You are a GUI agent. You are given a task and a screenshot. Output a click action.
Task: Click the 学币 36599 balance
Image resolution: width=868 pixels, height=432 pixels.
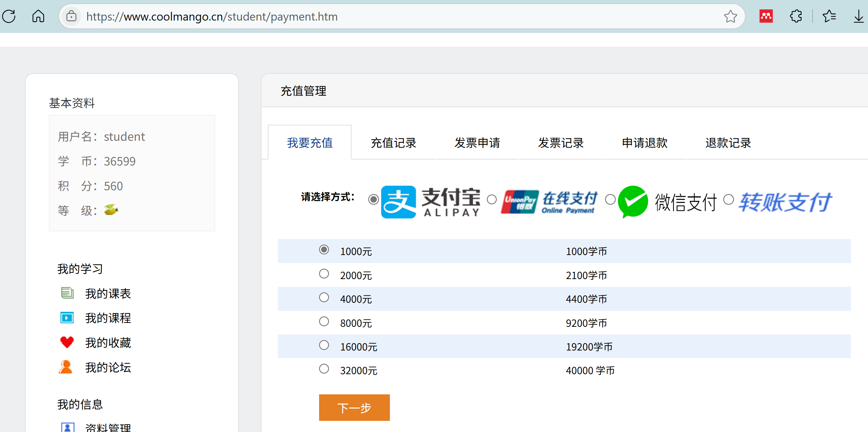click(x=97, y=161)
